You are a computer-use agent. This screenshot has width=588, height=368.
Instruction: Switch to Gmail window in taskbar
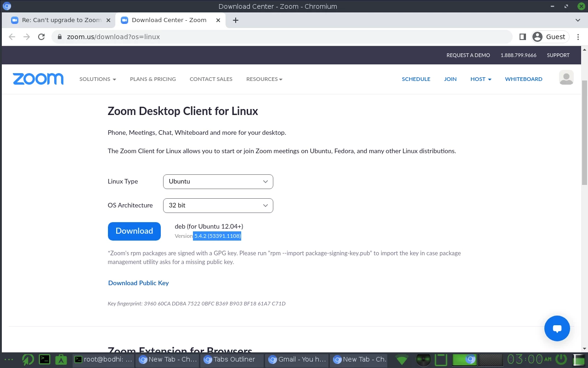tap(297, 360)
